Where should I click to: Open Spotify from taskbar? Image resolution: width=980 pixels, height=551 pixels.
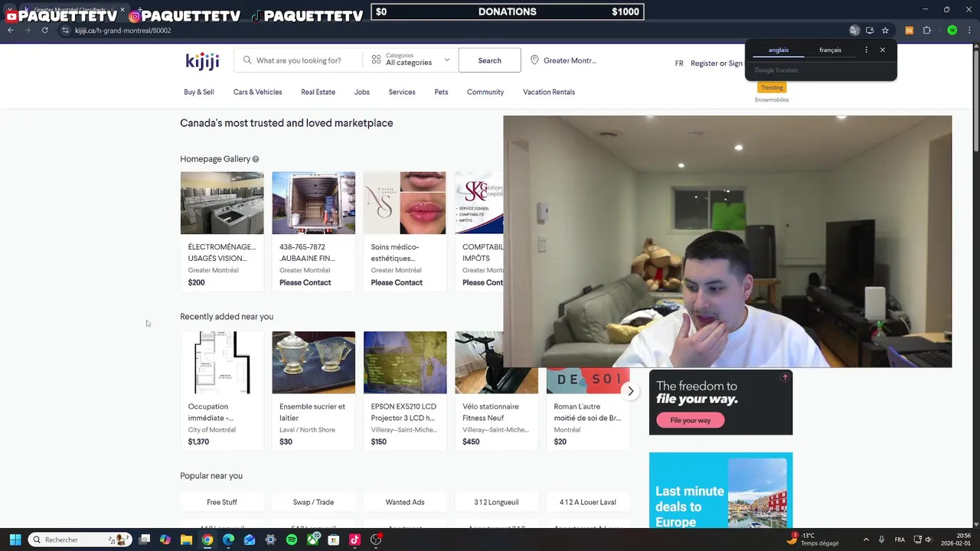(292, 540)
